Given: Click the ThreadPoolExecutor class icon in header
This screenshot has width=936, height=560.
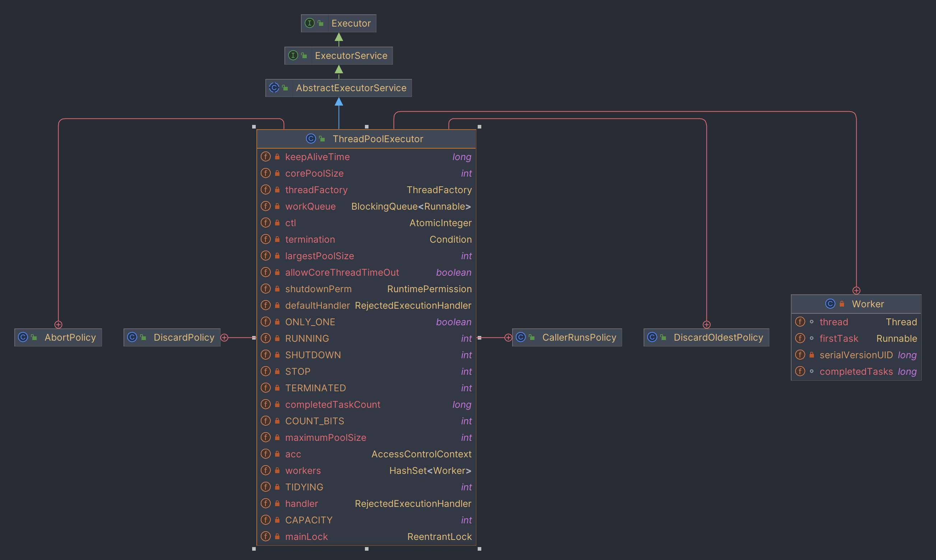Looking at the screenshot, I should 311,139.
